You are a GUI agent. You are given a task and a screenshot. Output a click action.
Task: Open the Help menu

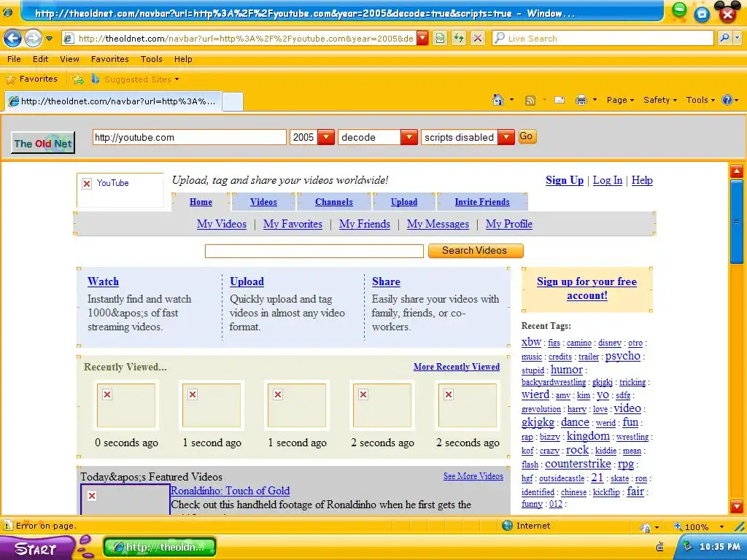183,59
